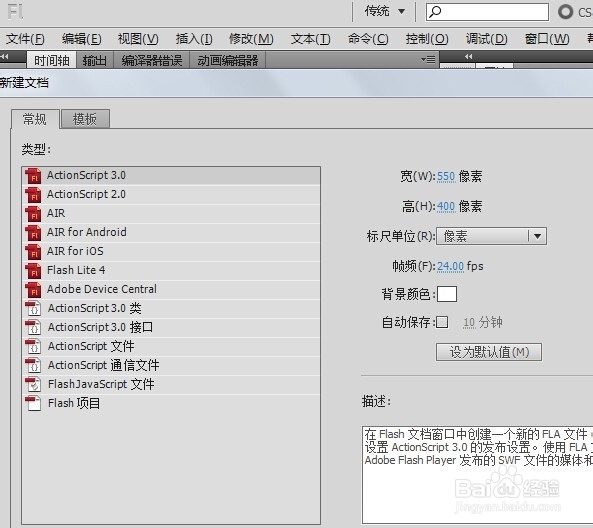Screen dimensions: 593x528
Task: Open the 调试(D) menu
Action: click(x=486, y=39)
